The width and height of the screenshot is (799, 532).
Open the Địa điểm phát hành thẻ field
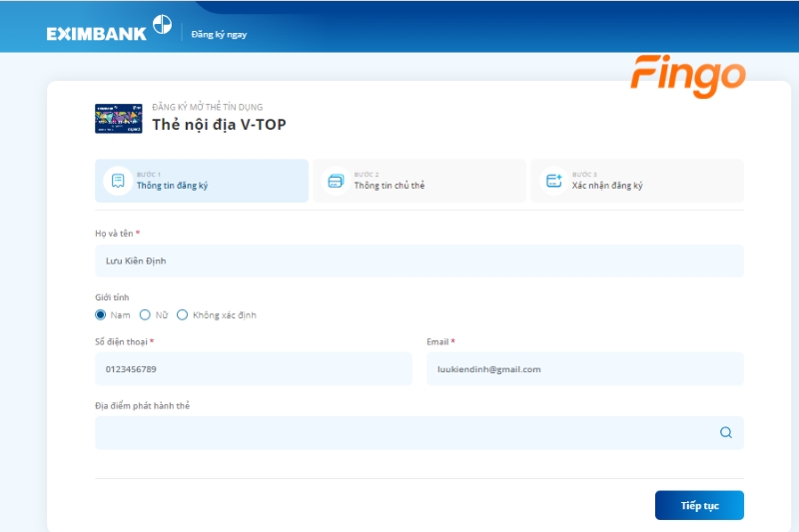(x=419, y=433)
